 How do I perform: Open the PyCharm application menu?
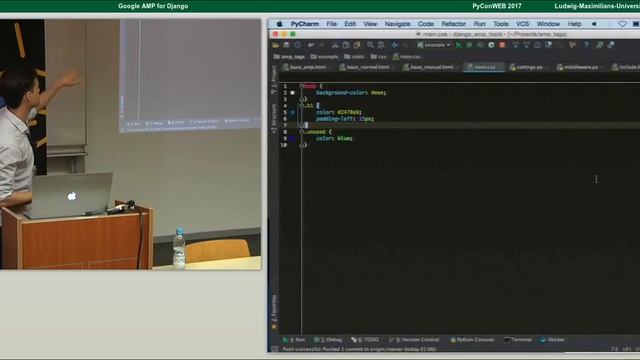[x=304, y=24]
